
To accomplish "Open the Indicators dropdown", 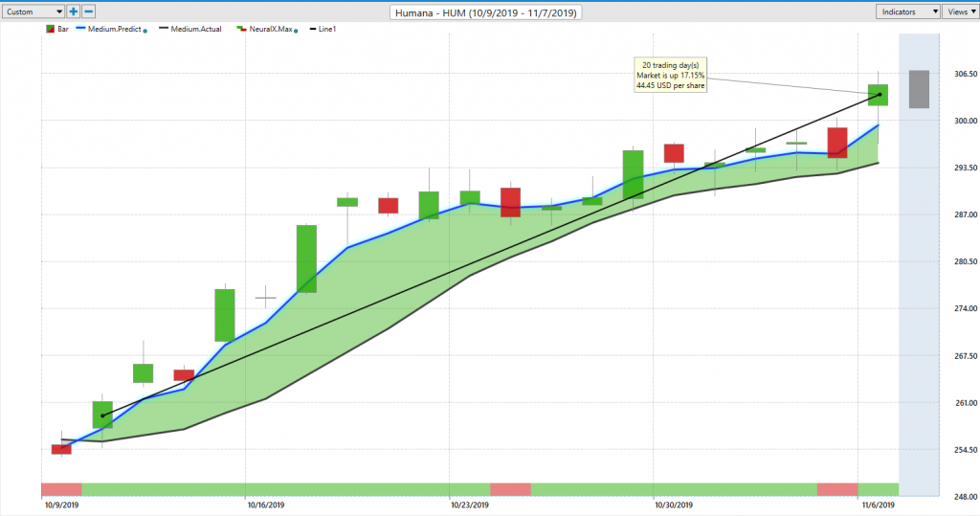I will click(x=908, y=11).
